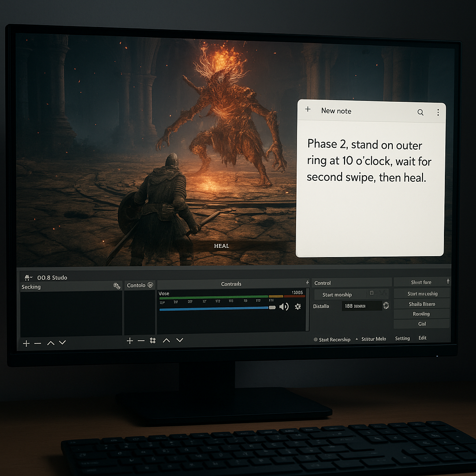This screenshot has height=476, width=476.
Task: Open Vose audio gear settings
Action: point(298,307)
